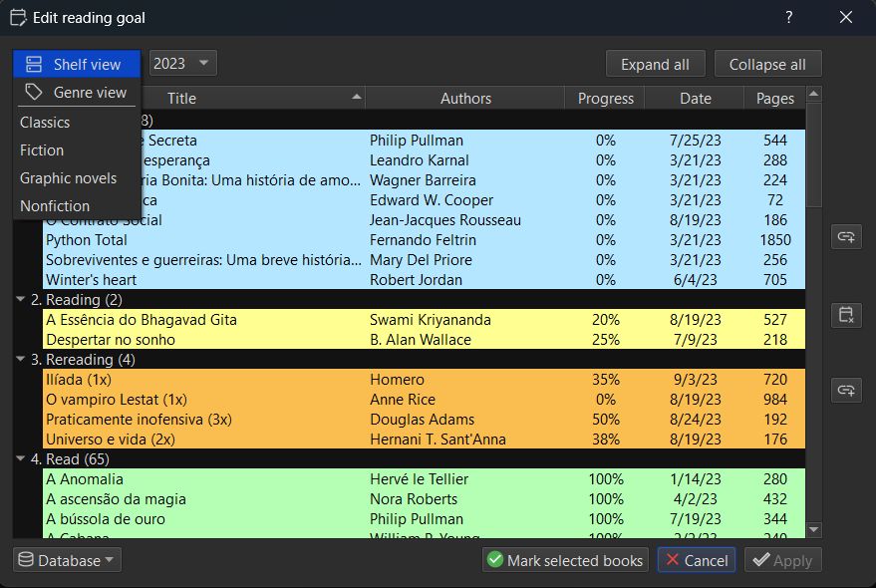Sort by the Progress column header
Image resolution: width=876 pixels, height=588 pixels.
click(x=606, y=99)
